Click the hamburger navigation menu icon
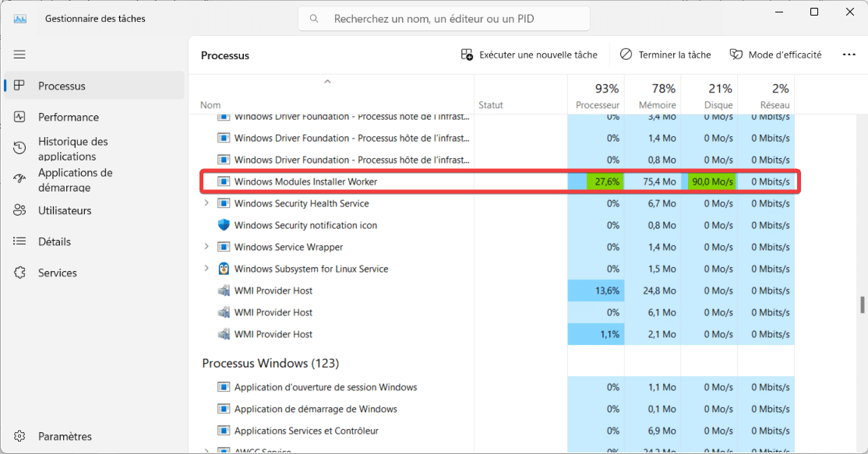Image resolution: width=868 pixels, height=454 pixels. point(19,55)
